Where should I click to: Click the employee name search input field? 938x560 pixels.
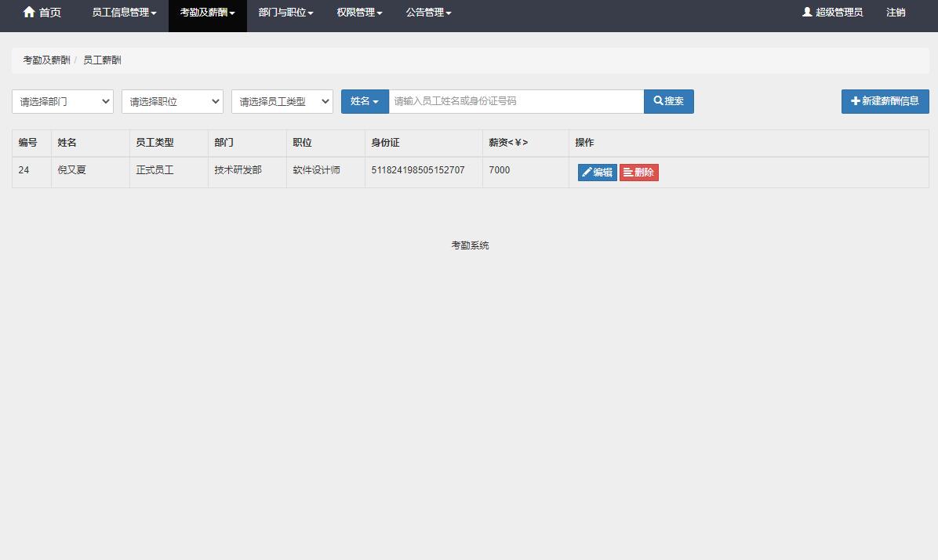[x=517, y=100]
